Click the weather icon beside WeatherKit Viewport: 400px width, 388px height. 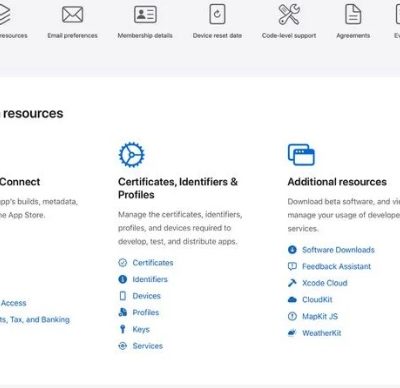click(292, 333)
